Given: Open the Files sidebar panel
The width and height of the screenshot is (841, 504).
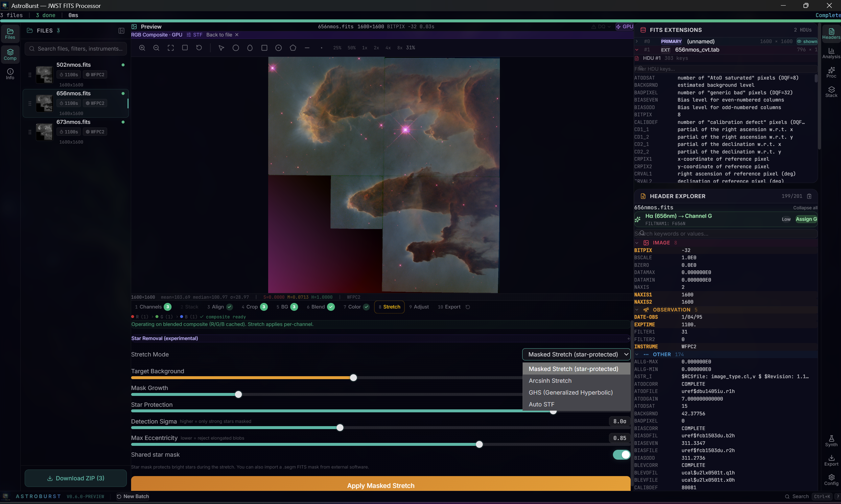Looking at the screenshot, I should click(x=10, y=34).
